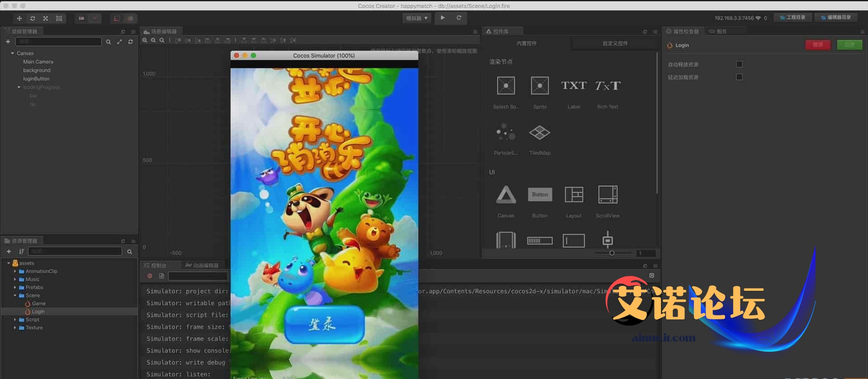
Task: Open the simulator platform dropdown
Action: pos(416,18)
